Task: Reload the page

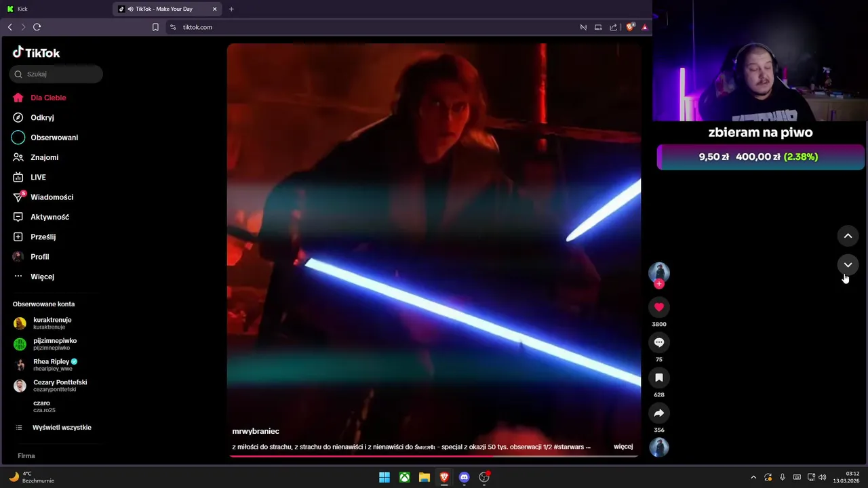Action: coord(37,27)
